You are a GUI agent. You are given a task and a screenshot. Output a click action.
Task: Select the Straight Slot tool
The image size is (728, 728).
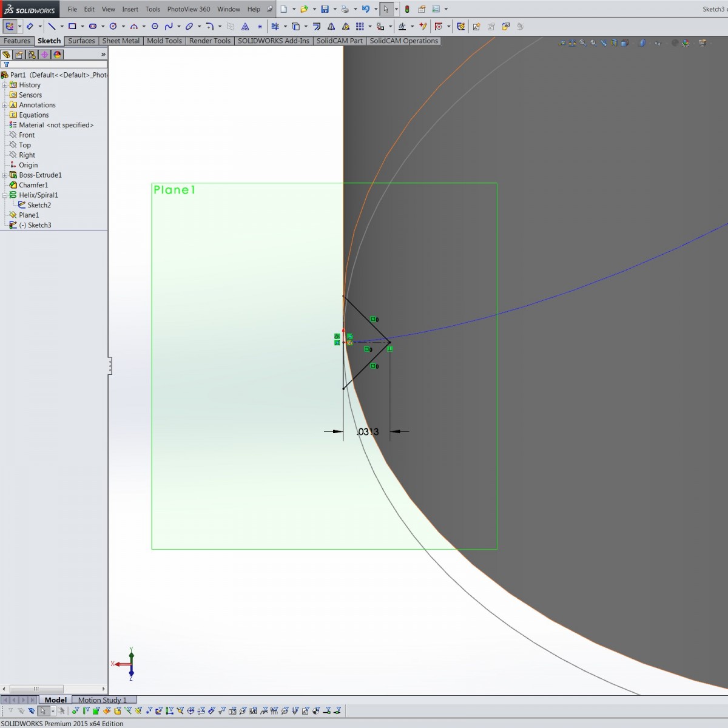pyautogui.click(x=93, y=26)
